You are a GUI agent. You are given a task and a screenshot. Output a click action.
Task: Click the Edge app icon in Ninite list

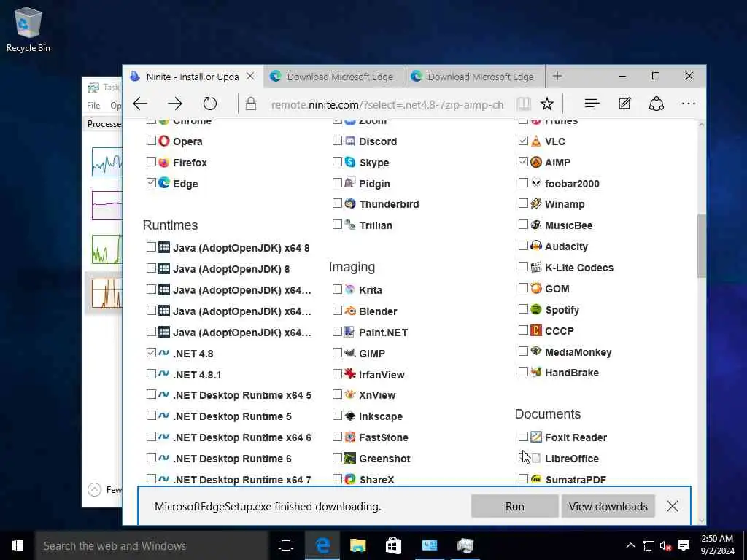164,183
